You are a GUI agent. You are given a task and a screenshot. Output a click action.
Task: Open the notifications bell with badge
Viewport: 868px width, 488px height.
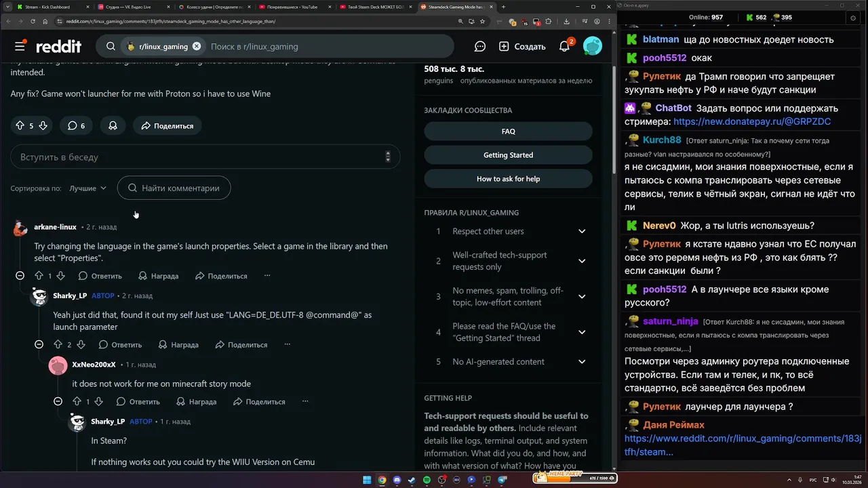tap(564, 46)
